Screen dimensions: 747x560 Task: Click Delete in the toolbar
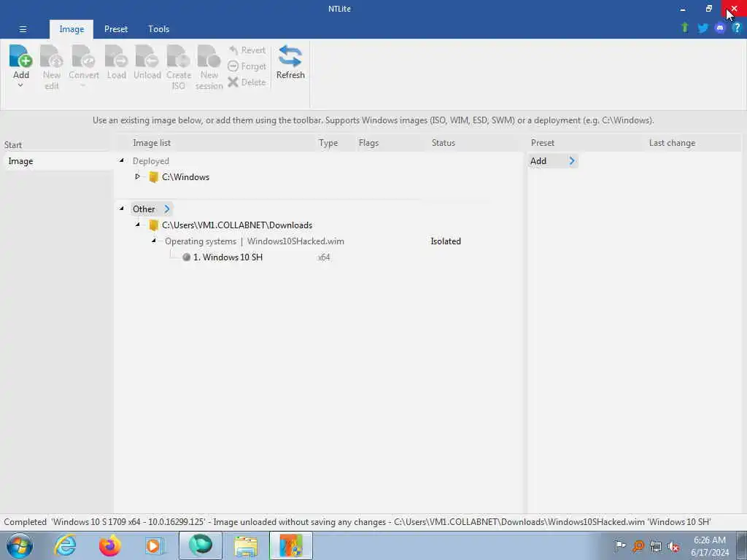247,82
